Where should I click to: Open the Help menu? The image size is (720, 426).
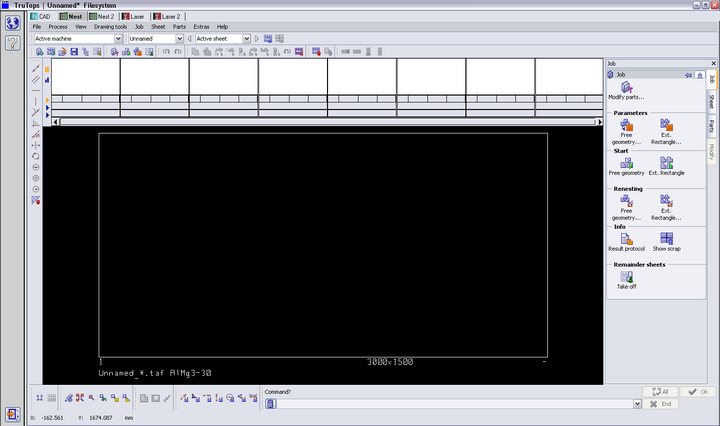click(222, 27)
